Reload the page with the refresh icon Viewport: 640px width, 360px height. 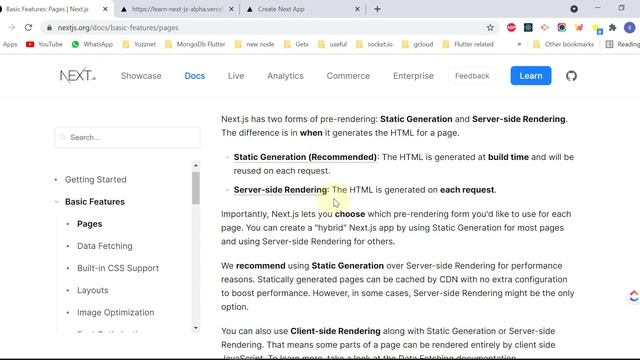click(x=28, y=28)
